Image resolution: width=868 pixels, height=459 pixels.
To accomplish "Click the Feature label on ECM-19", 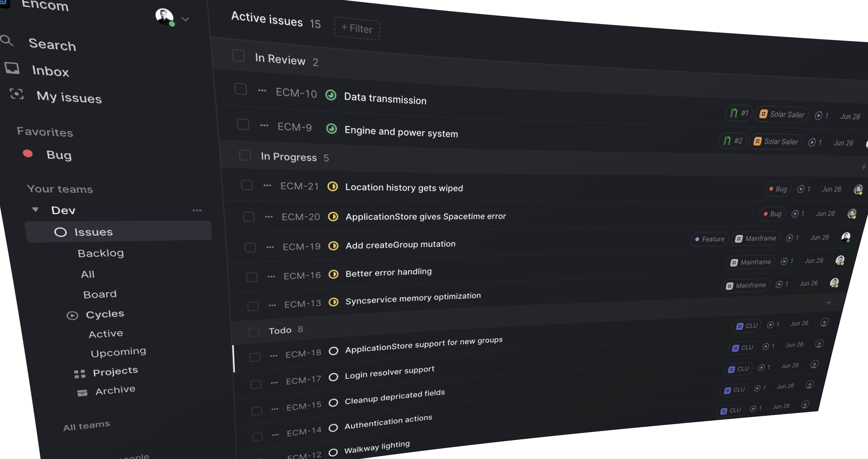I will point(709,239).
